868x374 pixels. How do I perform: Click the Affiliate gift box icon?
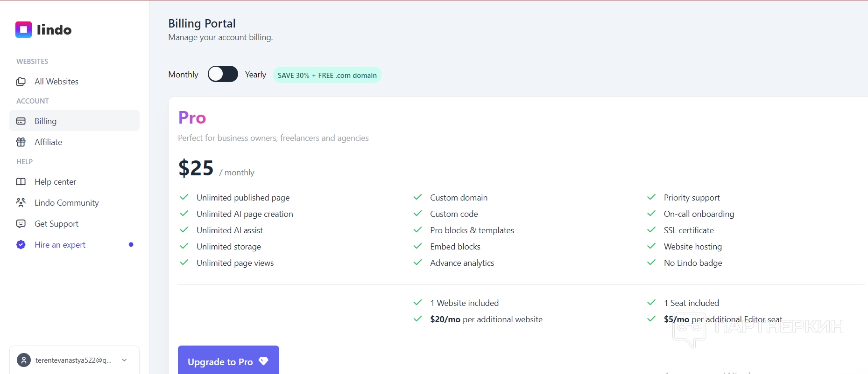pos(21,142)
